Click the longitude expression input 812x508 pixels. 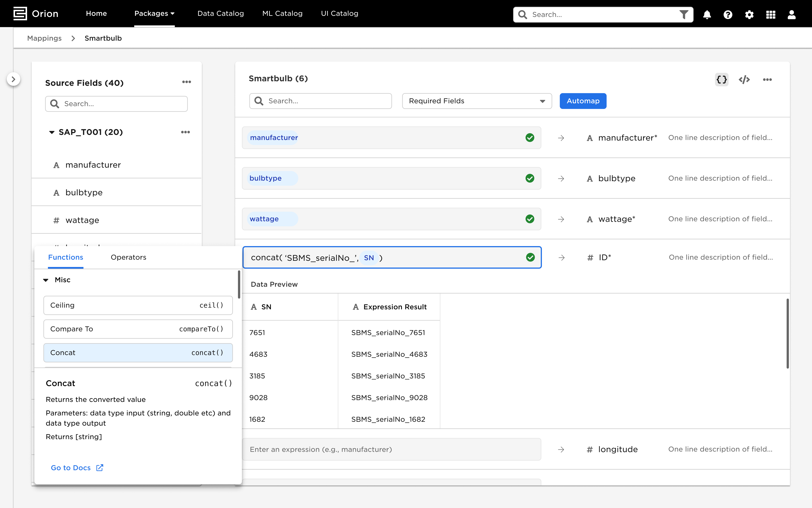(392, 449)
